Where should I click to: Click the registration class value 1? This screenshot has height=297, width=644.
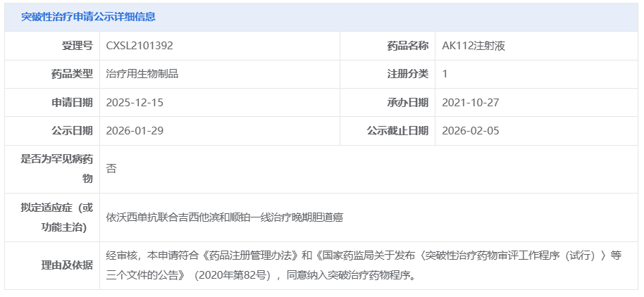click(445, 74)
